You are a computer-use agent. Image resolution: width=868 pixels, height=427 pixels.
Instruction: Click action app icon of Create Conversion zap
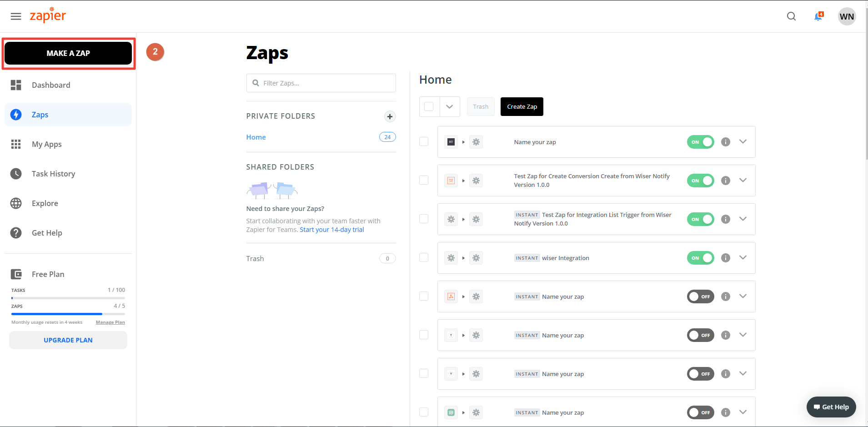pos(476,181)
